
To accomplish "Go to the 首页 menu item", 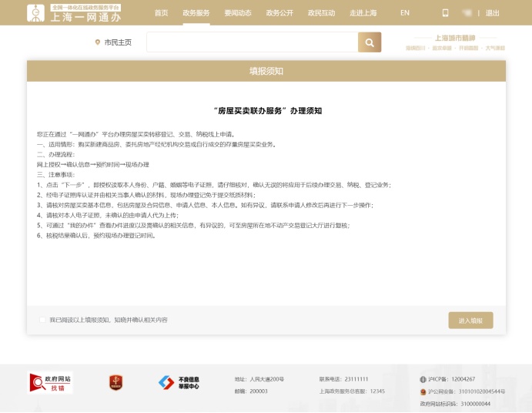I will tap(161, 13).
